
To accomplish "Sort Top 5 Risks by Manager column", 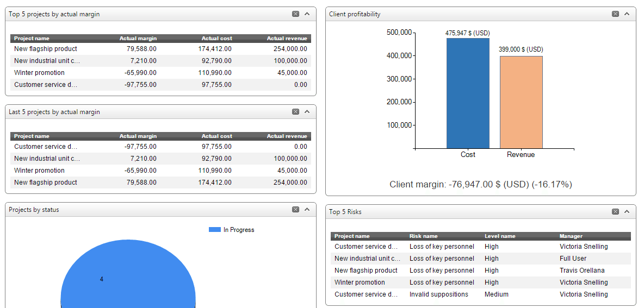I will click(x=571, y=236).
